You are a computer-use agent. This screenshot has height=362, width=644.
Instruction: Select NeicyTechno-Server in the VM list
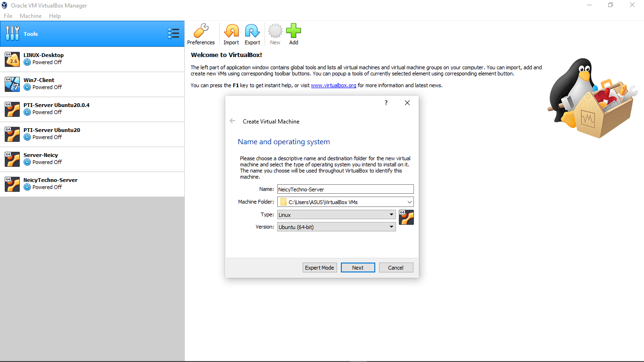(x=92, y=184)
